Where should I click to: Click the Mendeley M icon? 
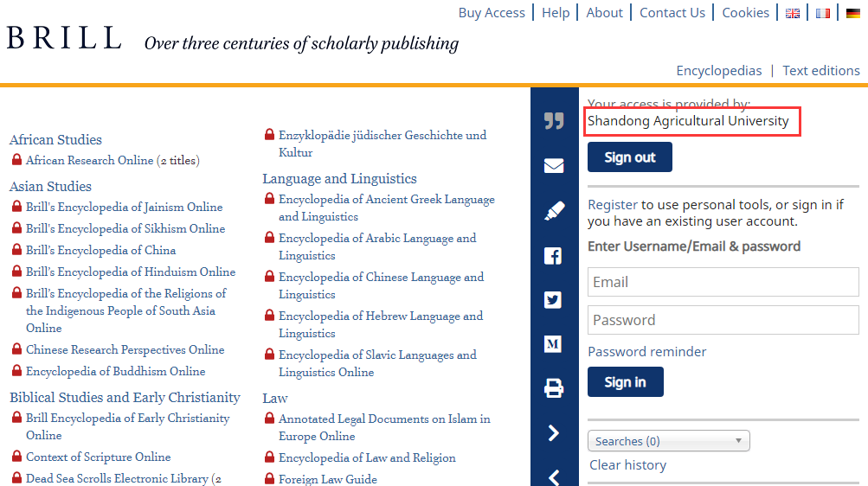[x=553, y=344]
